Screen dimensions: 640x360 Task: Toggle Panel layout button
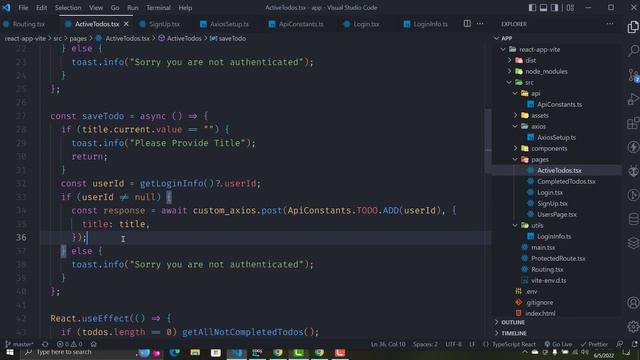tap(543, 7)
